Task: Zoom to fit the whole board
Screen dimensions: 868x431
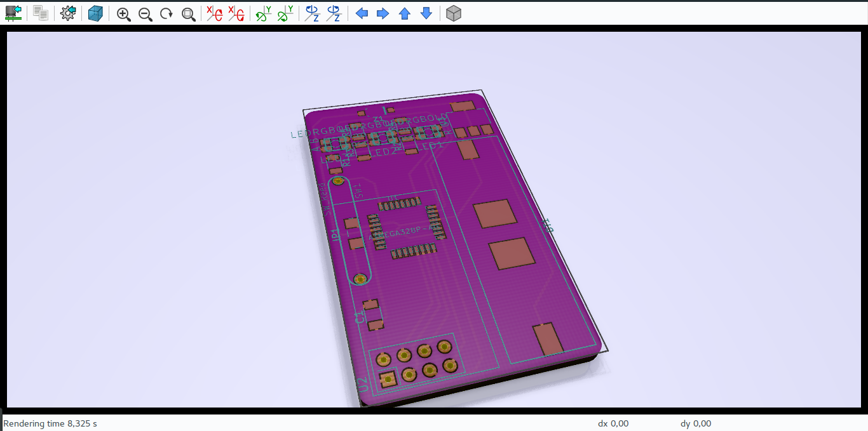Action: [x=187, y=13]
